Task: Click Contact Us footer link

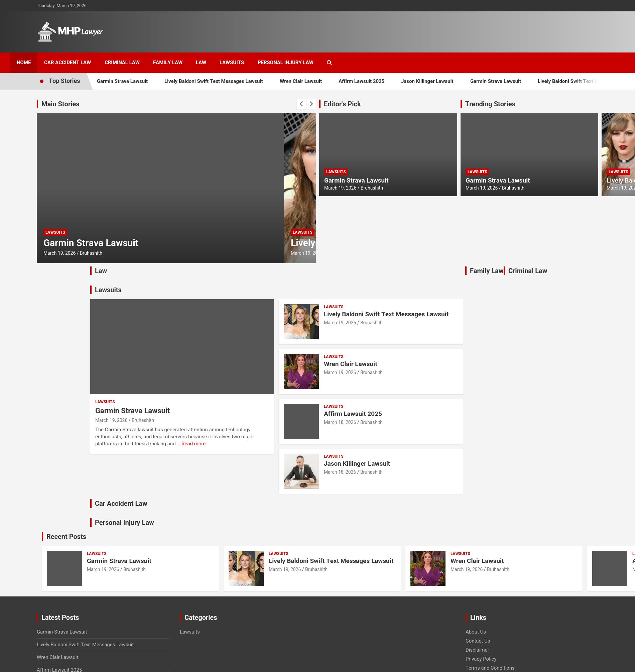Action: pos(477,641)
